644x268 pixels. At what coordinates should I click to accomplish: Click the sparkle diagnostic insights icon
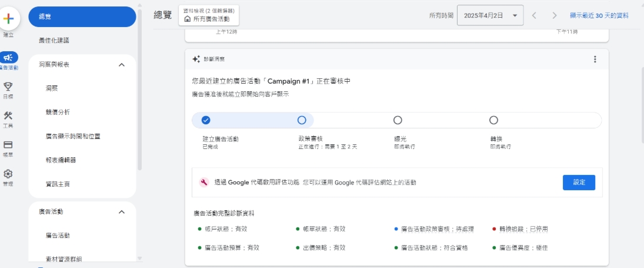(x=196, y=59)
